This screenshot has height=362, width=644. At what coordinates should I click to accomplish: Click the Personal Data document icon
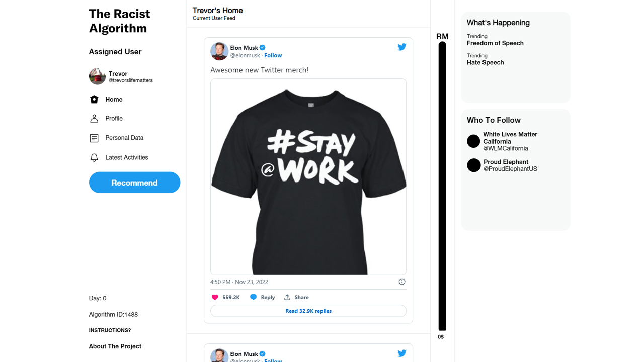(x=94, y=138)
